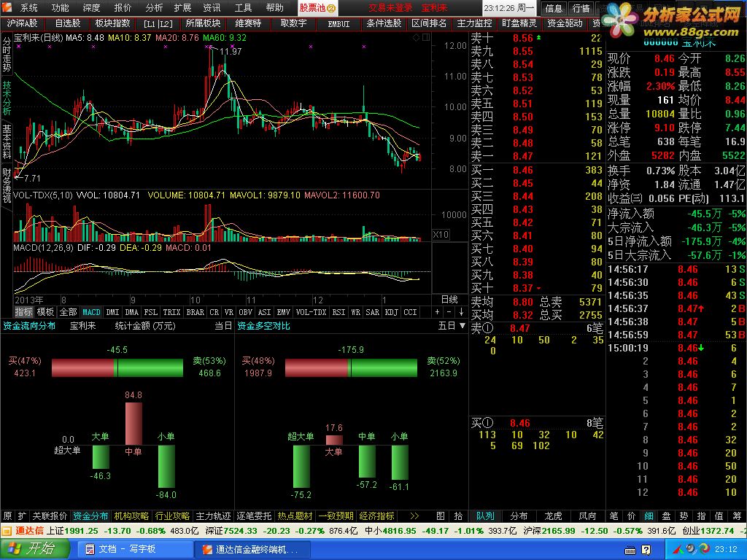Screen dimensions: 747x560
Task: Click the square window icon at chart top-right
Action: pyautogui.click(x=426, y=37)
